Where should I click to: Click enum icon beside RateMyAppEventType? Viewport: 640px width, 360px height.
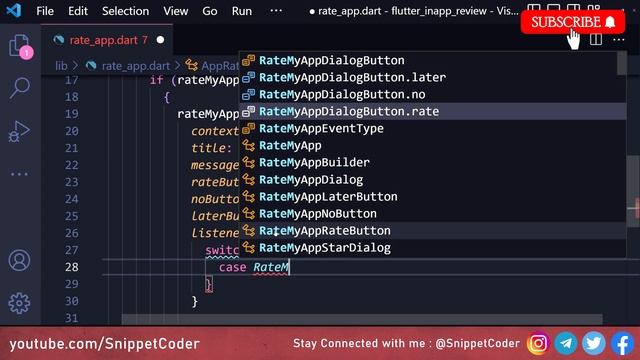tap(248, 129)
